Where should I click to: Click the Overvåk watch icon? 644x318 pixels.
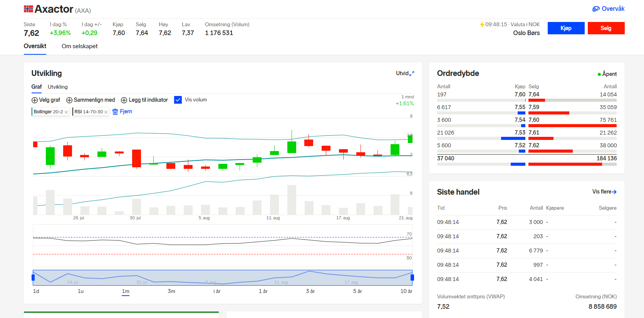click(x=596, y=9)
